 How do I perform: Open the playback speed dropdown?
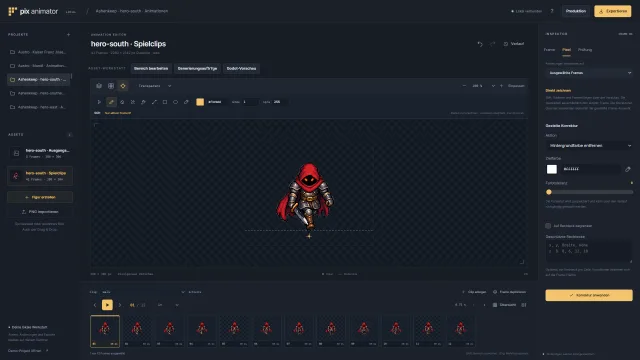pyautogui.click(x=168, y=305)
